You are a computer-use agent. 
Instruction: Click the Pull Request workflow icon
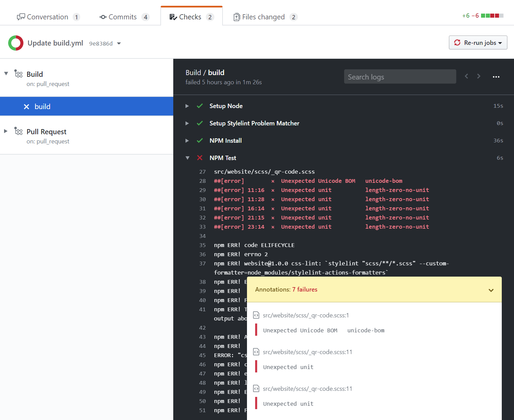(x=18, y=131)
